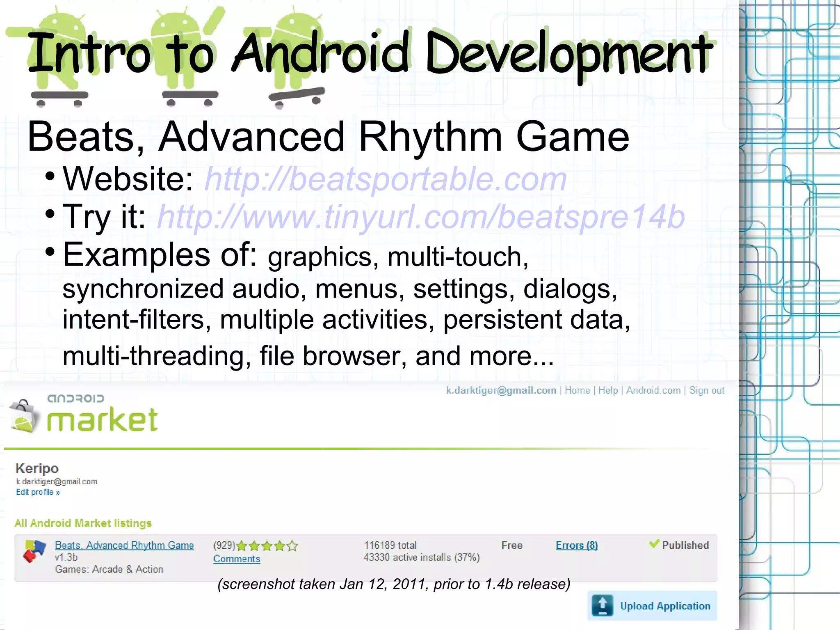Click the android market wordmark
The height and width of the screenshot is (630, 840).
point(102,414)
